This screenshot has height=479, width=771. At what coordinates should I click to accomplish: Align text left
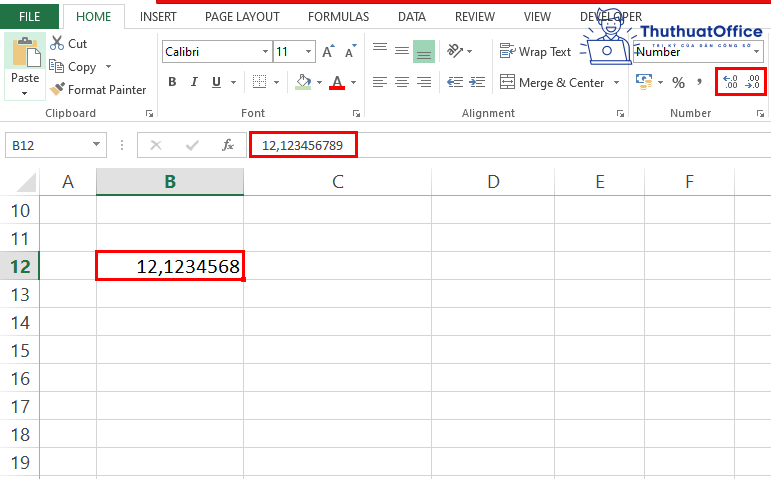380,82
